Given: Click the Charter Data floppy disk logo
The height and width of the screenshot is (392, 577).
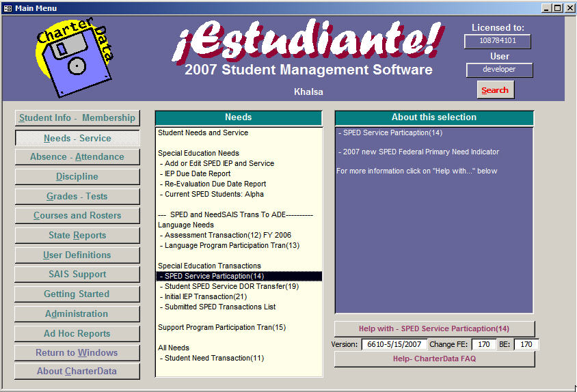Looking at the screenshot, I should (x=75, y=58).
